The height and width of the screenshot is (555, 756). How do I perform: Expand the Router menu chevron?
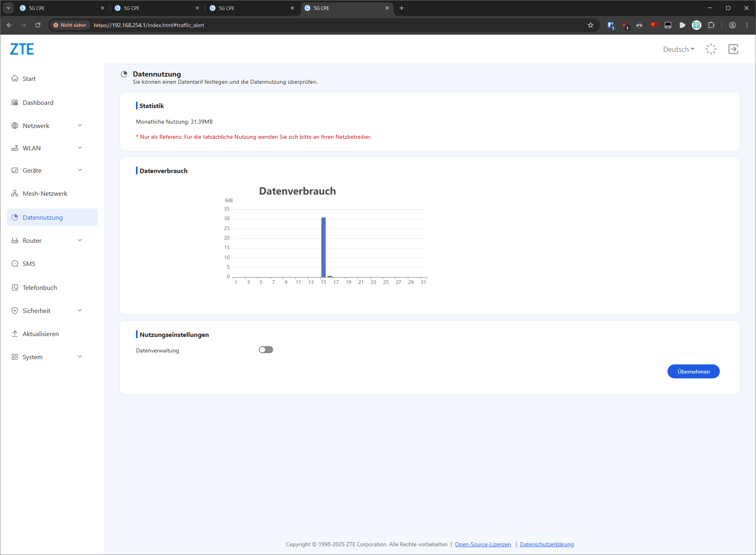(80, 240)
